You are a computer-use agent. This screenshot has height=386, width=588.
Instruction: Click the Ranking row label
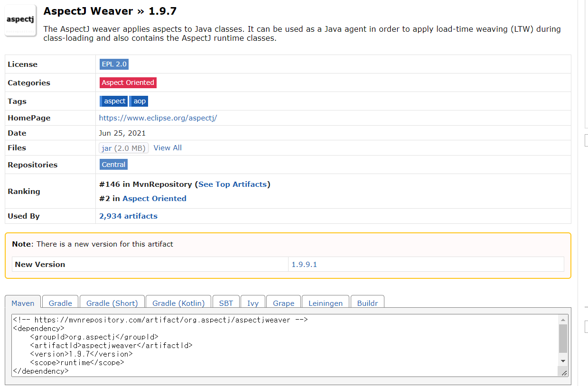24,191
